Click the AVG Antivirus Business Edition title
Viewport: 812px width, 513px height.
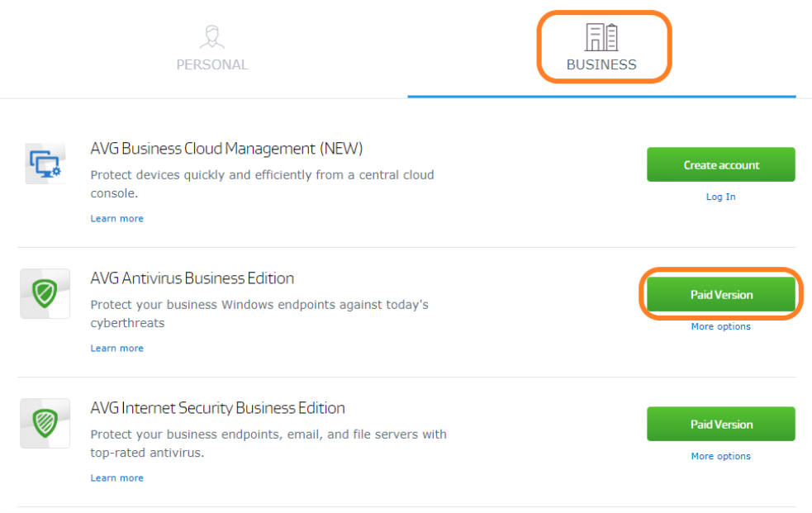point(192,278)
